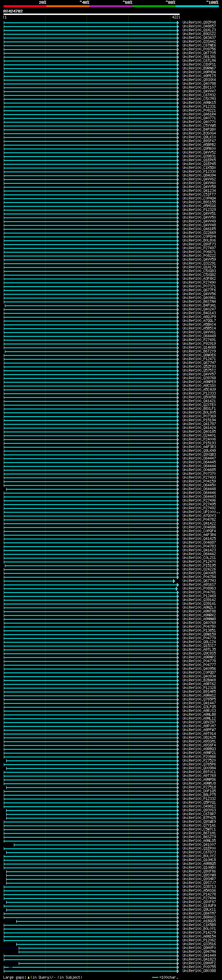Open hit UniRef100_O48657

click(x=199, y=26)
